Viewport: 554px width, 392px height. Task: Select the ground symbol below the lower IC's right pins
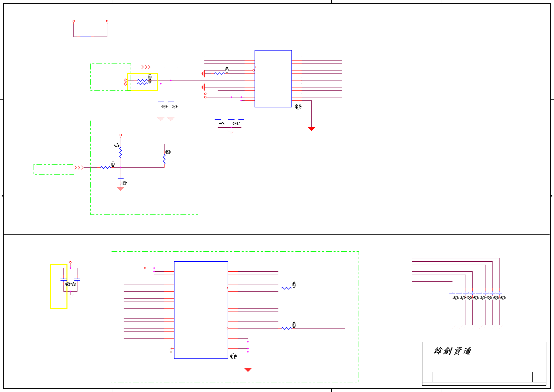point(248,369)
